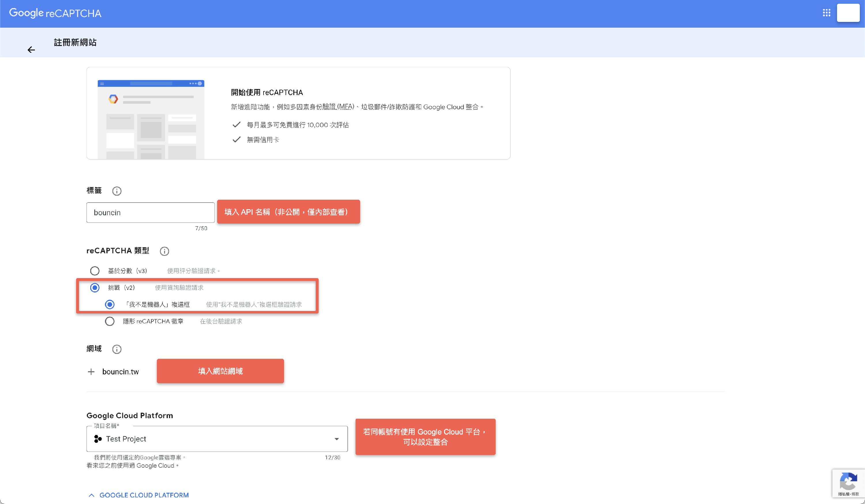Click the Test Project icon in the dropdown
Image resolution: width=865 pixels, height=504 pixels.
point(98,439)
